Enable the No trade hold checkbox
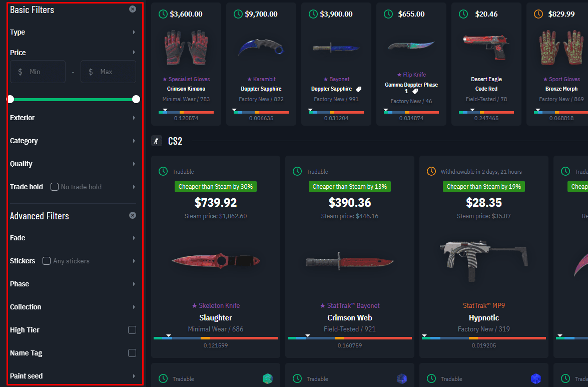The image size is (588, 387). [55, 187]
